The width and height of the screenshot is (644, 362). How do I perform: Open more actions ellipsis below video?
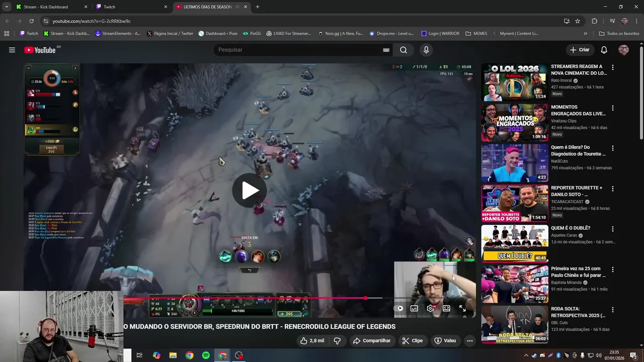pyautogui.click(x=470, y=340)
